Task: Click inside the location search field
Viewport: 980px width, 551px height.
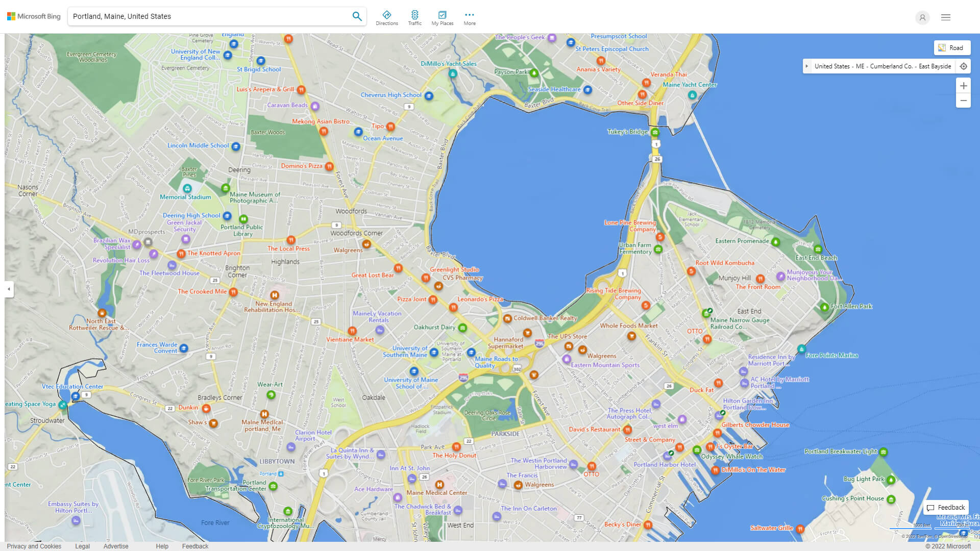Action: (x=204, y=16)
